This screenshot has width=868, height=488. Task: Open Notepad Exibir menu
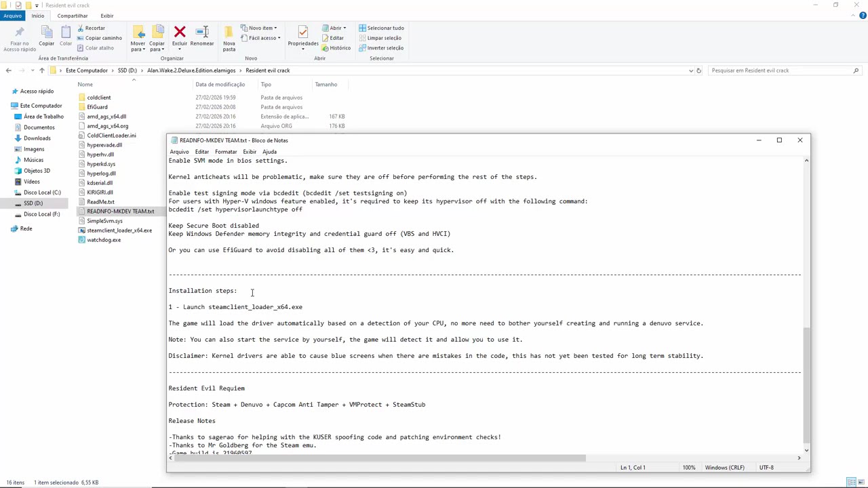pyautogui.click(x=250, y=152)
